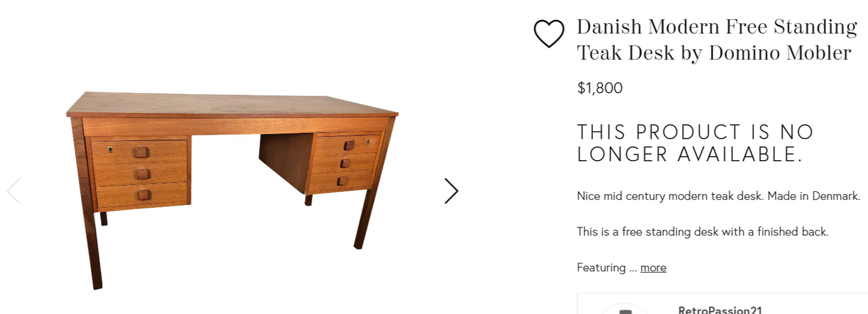Visit the RetroPassion21 seller profile name

tap(720, 310)
